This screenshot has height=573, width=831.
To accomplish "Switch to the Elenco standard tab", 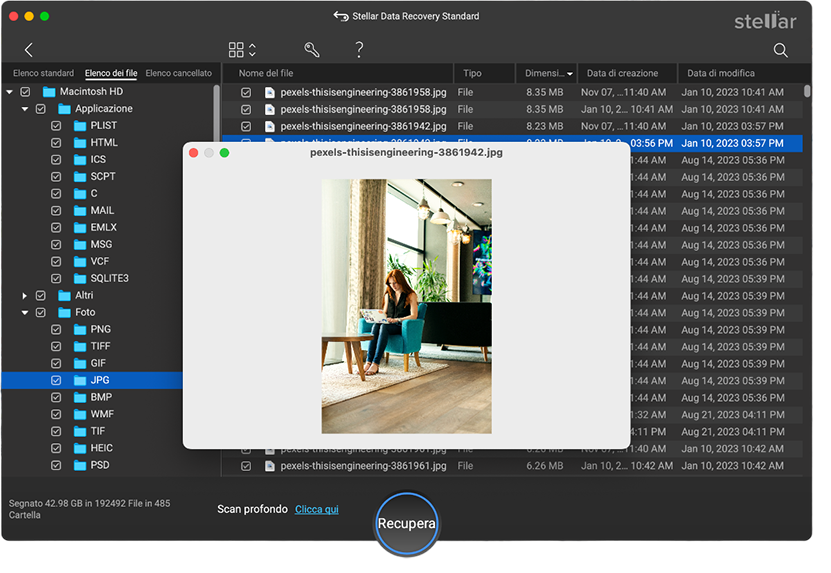I will (43, 73).
